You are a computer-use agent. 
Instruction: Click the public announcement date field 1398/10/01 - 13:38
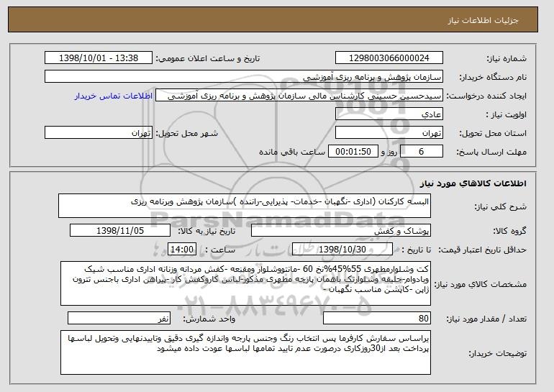pyautogui.click(x=99, y=58)
